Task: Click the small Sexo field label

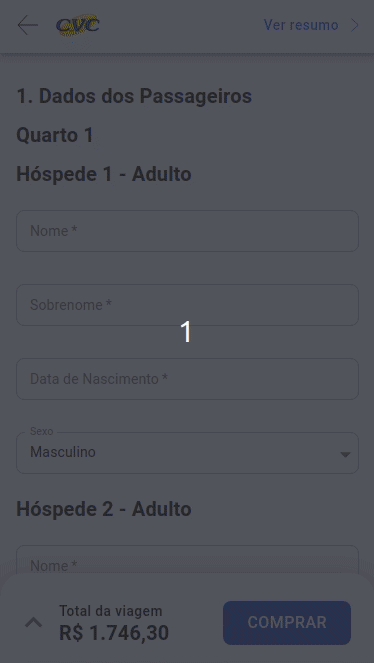Action: click(41, 431)
